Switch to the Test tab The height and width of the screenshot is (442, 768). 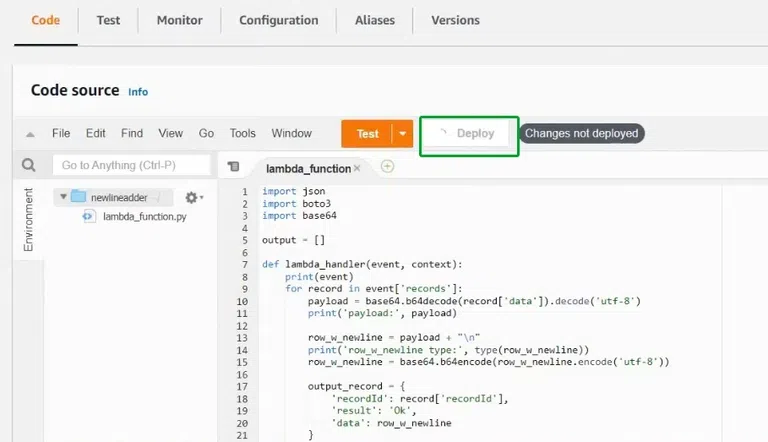pyautogui.click(x=108, y=20)
